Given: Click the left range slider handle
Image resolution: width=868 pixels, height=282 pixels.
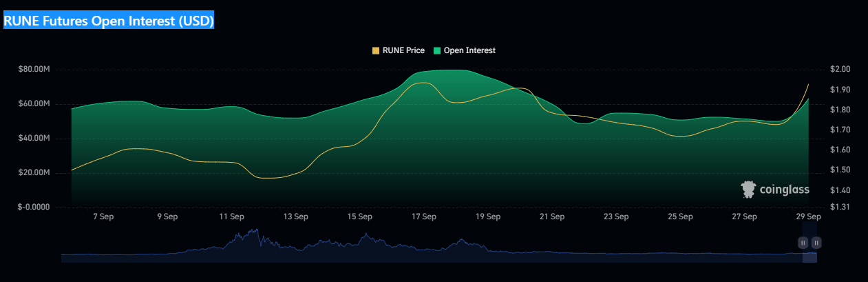Looking at the screenshot, I should 803,243.
